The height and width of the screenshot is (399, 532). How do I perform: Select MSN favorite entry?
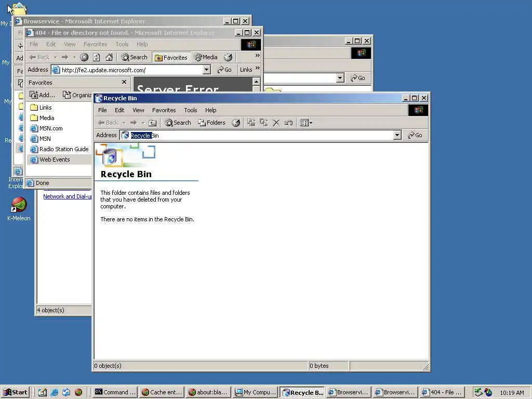pyautogui.click(x=41, y=139)
